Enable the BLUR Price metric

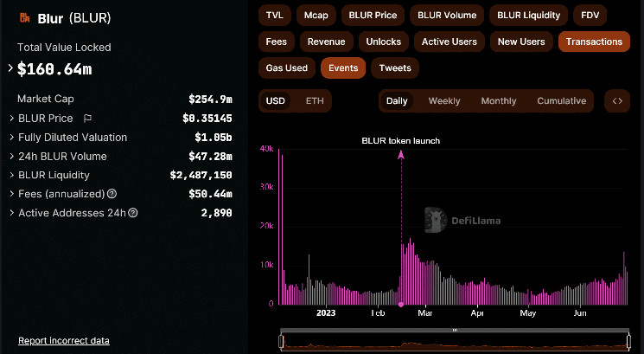point(373,16)
